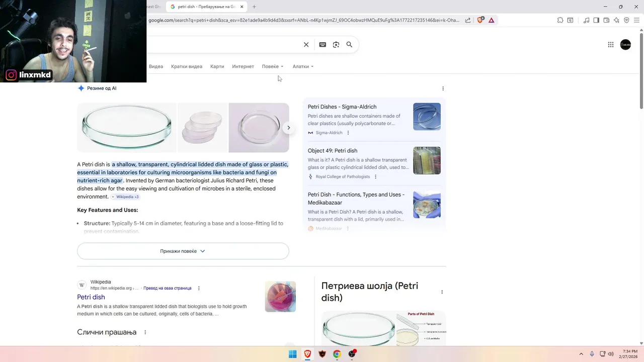Open the Windows Start menu
Screen dimensions: 644x362
coord(292,354)
